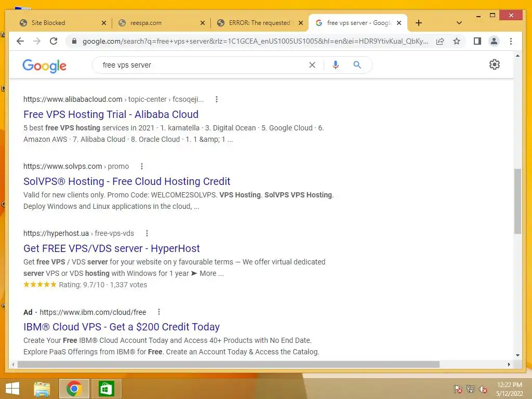Viewport: 532px width, 399px height.
Task: Click the muted volume tray icon
Action: 483,389
